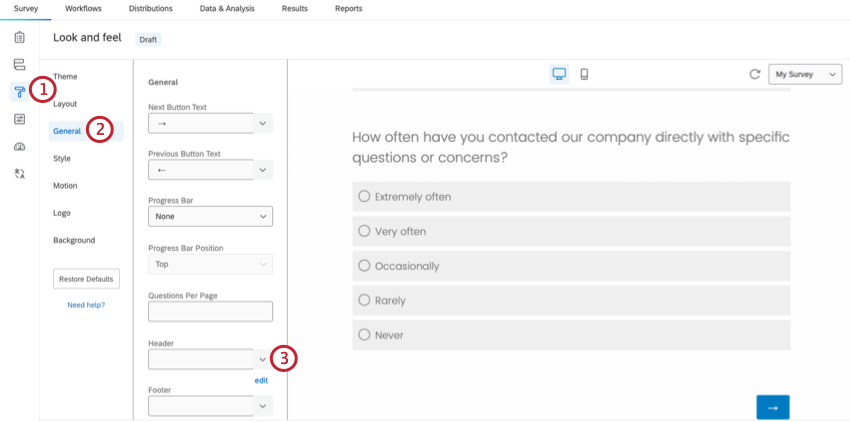
Task: Switch to mobile preview mode
Action: (584, 74)
